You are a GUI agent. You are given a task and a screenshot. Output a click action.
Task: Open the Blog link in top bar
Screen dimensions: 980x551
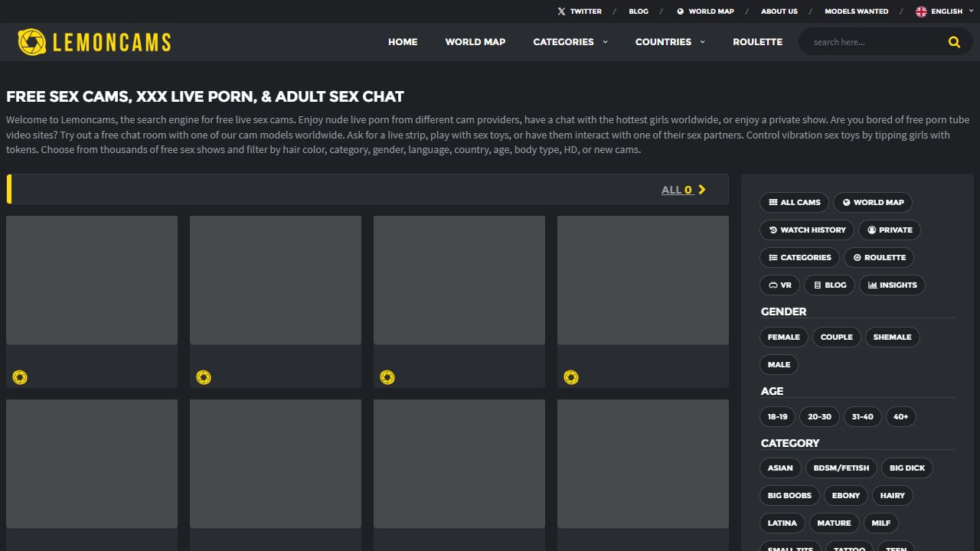(x=639, y=11)
